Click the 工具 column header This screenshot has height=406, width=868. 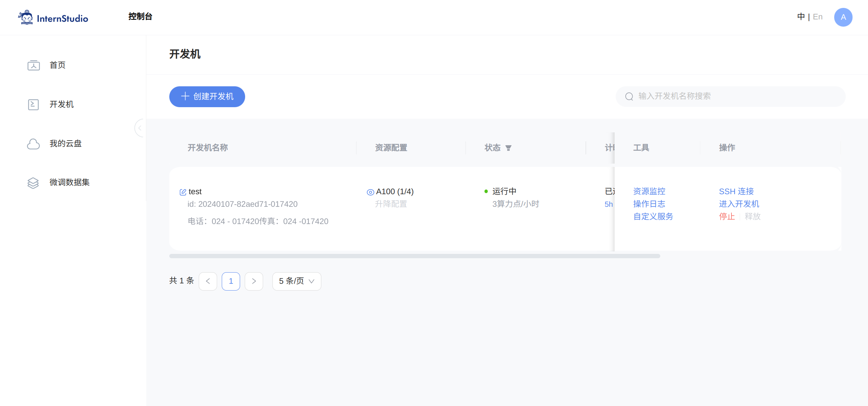[641, 148]
